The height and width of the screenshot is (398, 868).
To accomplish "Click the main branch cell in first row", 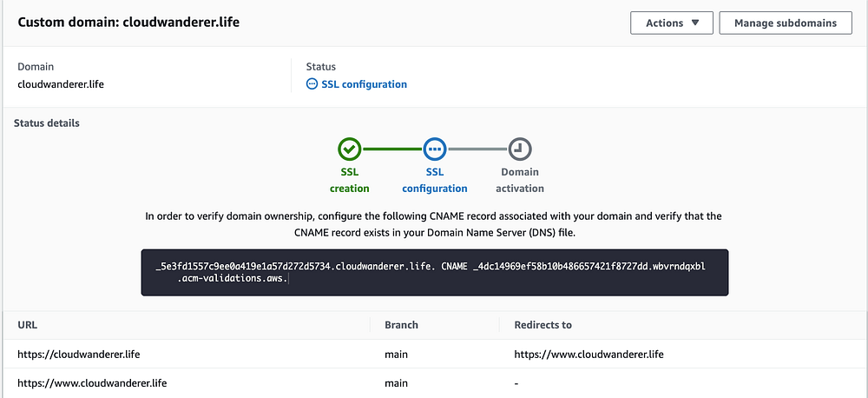I will click(396, 355).
